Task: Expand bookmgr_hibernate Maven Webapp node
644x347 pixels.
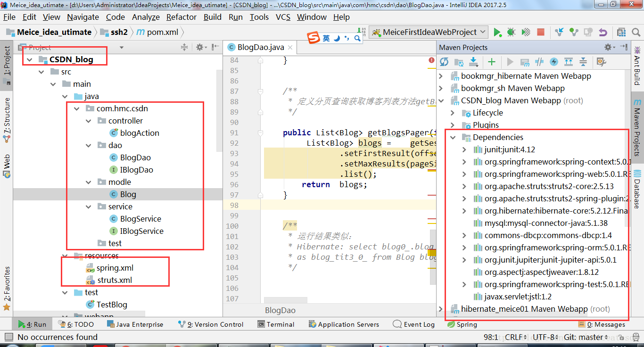Action: [x=441, y=76]
